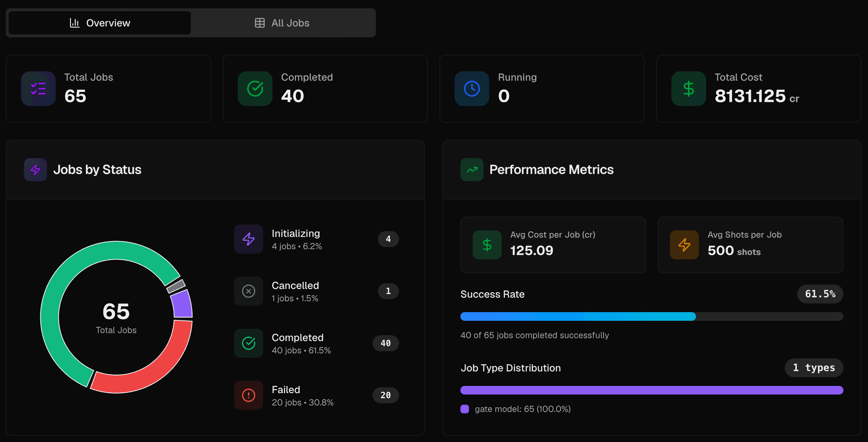Switch to the Overview tab
Image resolution: width=868 pixels, height=442 pixels.
point(100,23)
